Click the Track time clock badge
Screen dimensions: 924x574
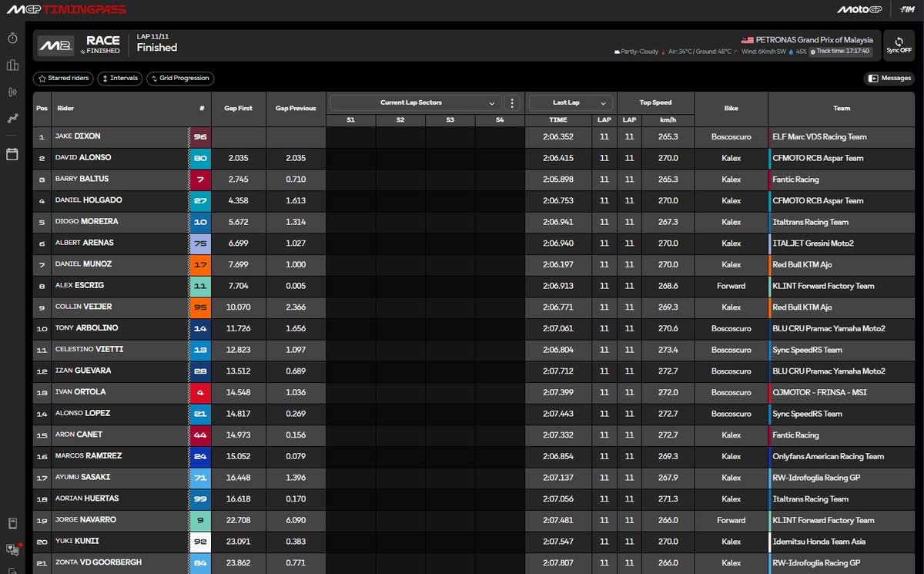tap(841, 52)
